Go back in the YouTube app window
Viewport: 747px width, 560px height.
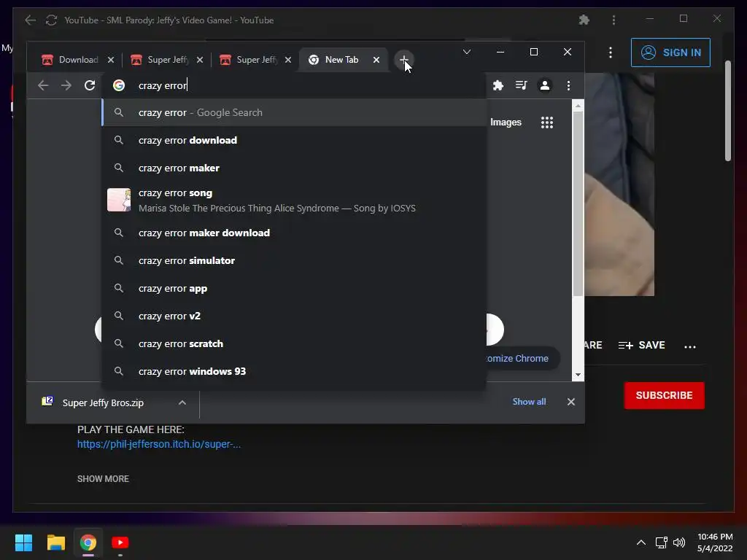coord(31,20)
